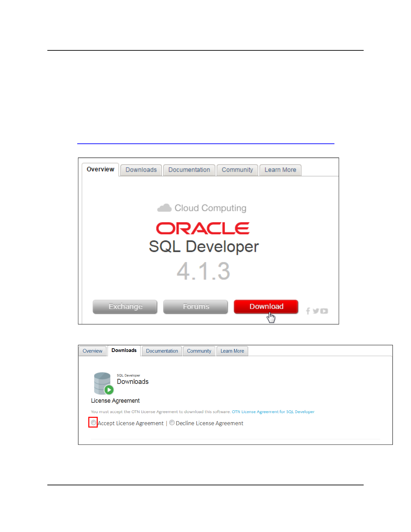Switch to Downloads tab in the SQL Developer 4.1.3 panel

point(141,170)
